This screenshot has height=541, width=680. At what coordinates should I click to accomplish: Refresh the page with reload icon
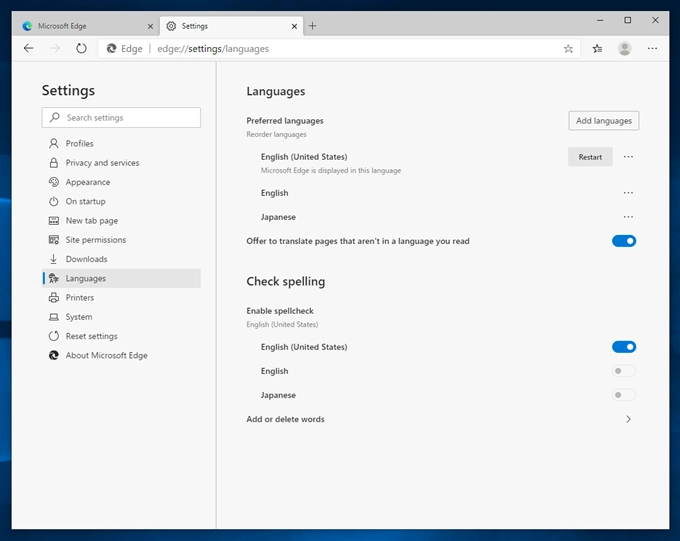click(x=81, y=48)
